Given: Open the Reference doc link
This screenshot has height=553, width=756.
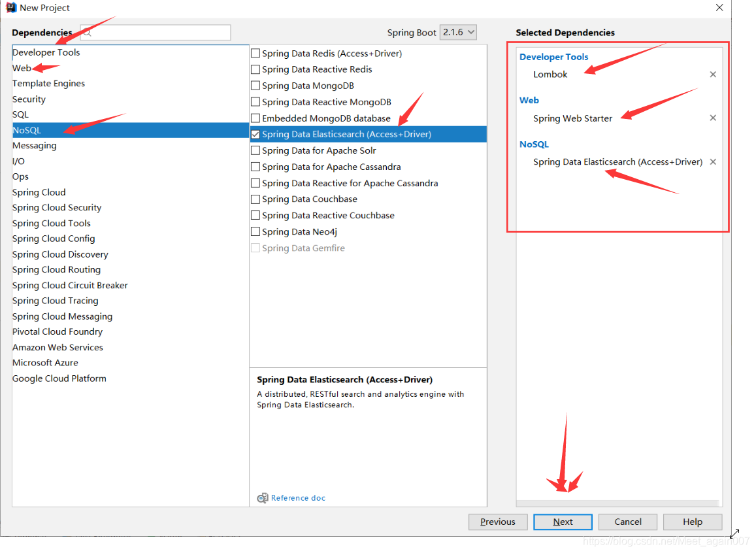Looking at the screenshot, I should 297,497.
